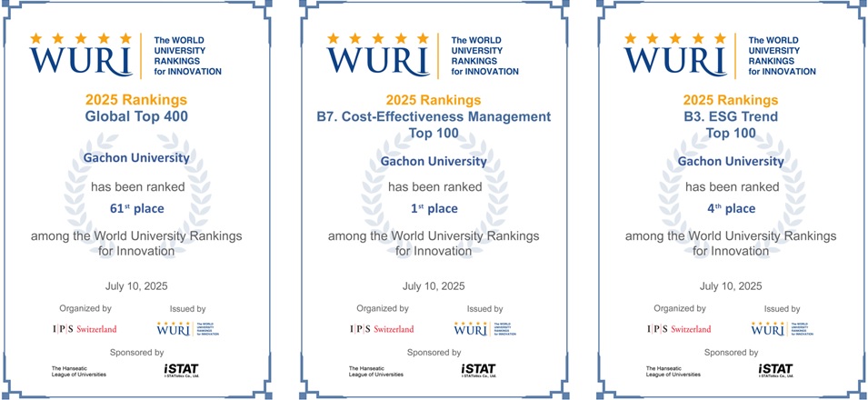Click the July 10, 2025 date on the middle certificate
Viewport: 868px width, 400px height.
433,285
